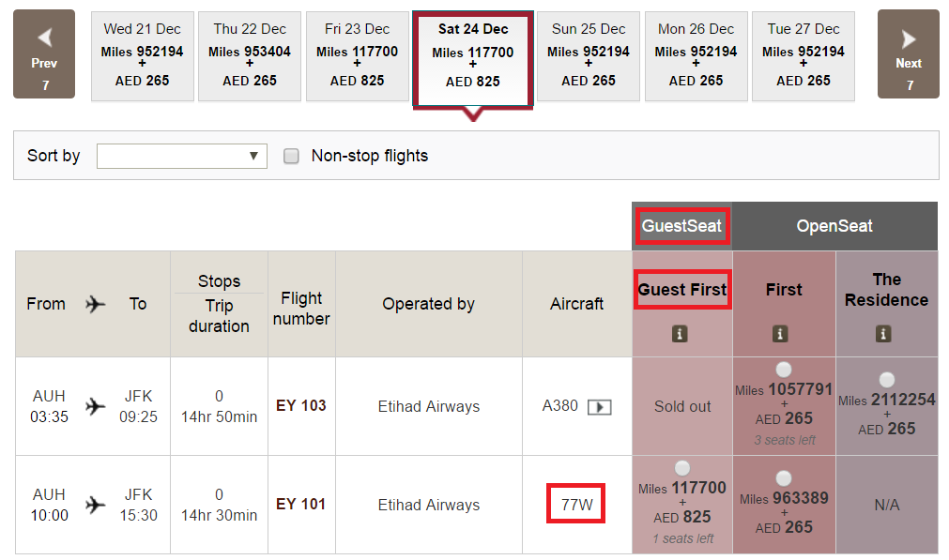Select First fare 1057791 miles on EY 103
The width and height of the screenshot is (949, 560).
pos(783,370)
